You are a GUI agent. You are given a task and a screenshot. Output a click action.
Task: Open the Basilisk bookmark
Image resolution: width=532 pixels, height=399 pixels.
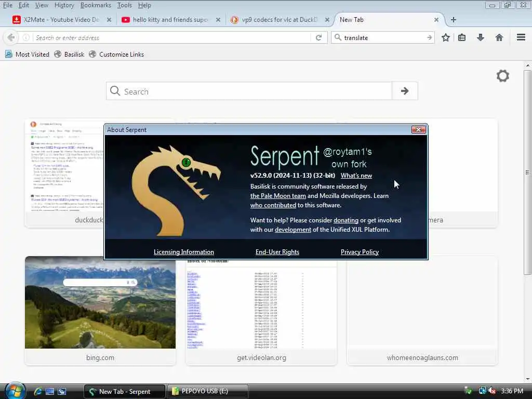pos(70,54)
